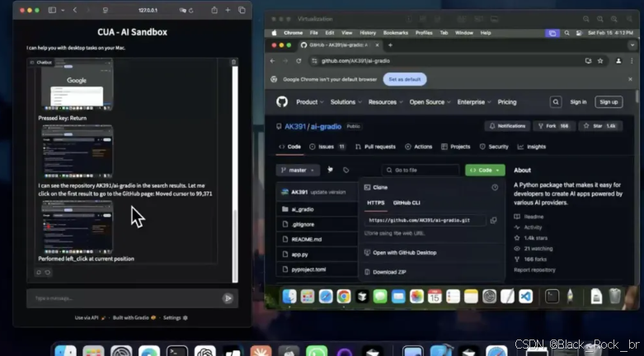Open Calendar in the virtual machine dock
Viewport: 644px width, 356px height.
(435, 296)
